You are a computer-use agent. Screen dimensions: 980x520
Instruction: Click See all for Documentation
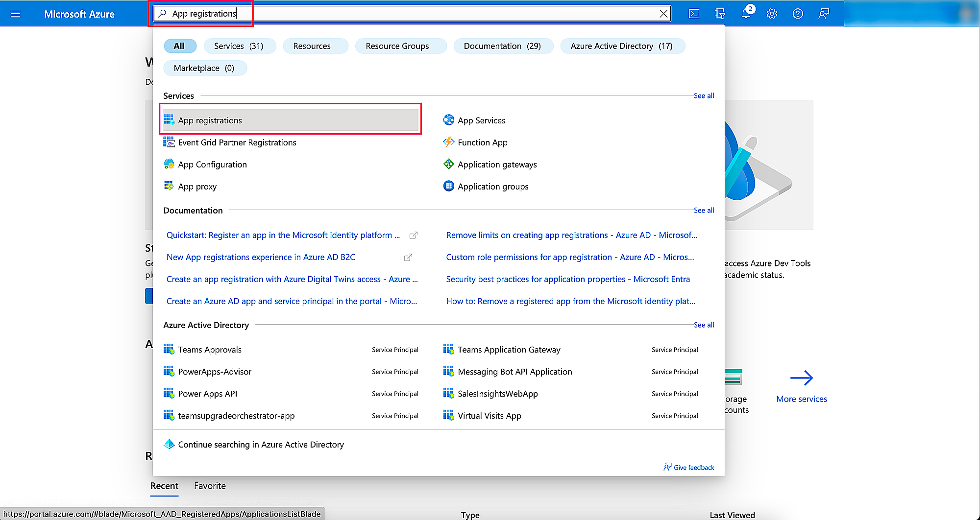(704, 210)
